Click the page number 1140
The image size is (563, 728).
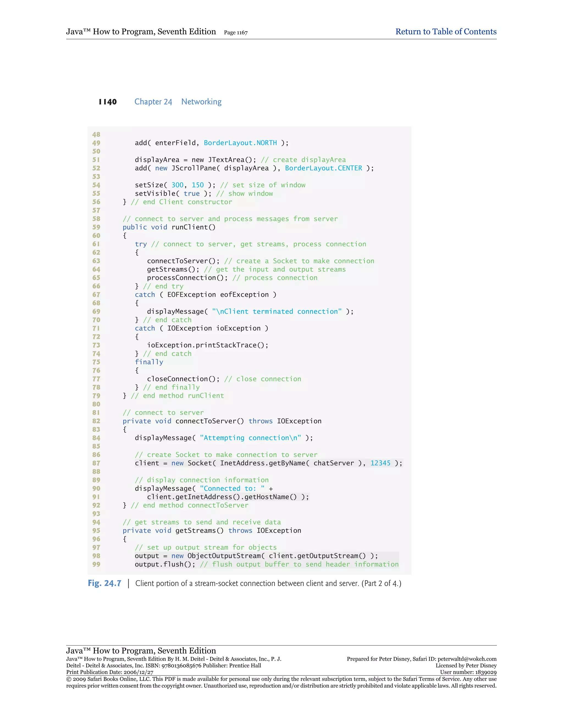click(x=107, y=102)
